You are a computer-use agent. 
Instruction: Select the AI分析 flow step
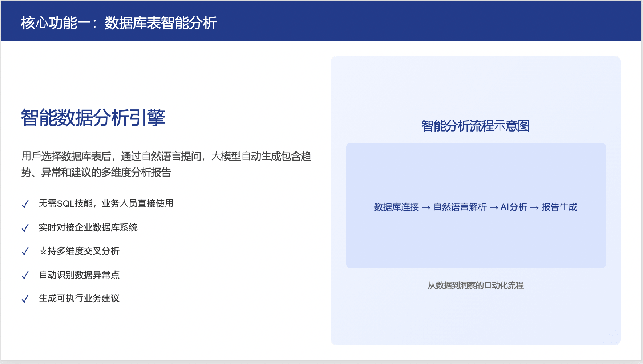514,207
